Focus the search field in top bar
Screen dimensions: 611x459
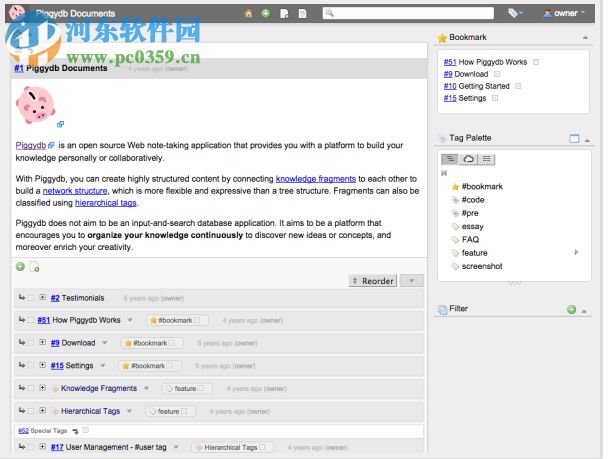tap(408, 13)
